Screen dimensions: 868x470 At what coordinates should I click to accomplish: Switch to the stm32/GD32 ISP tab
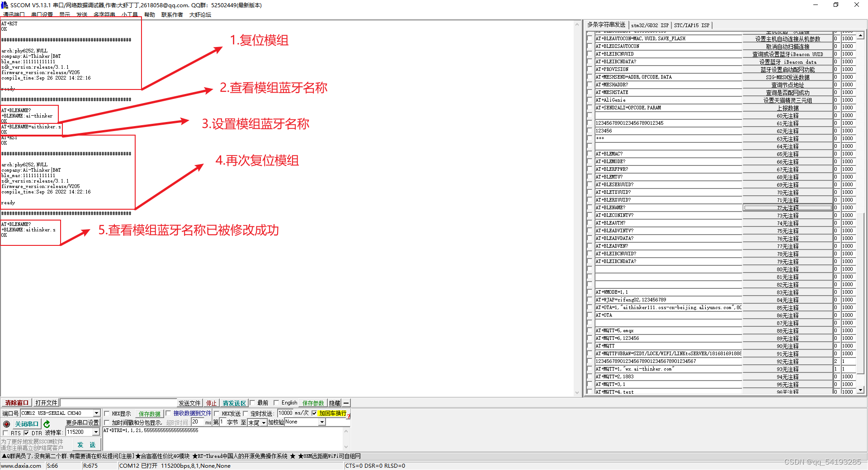(650, 25)
